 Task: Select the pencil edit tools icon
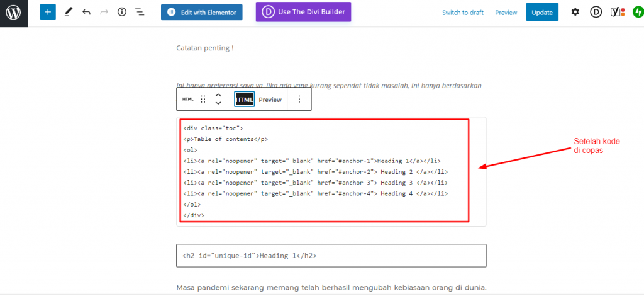point(68,13)
